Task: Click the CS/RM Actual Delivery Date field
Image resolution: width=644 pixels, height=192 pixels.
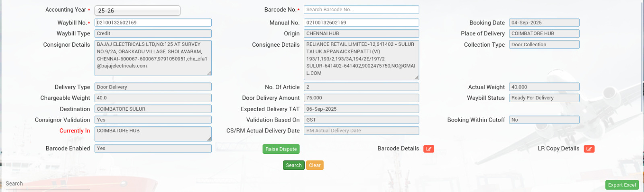Action: pyautogui.click(x=361, y=131)
